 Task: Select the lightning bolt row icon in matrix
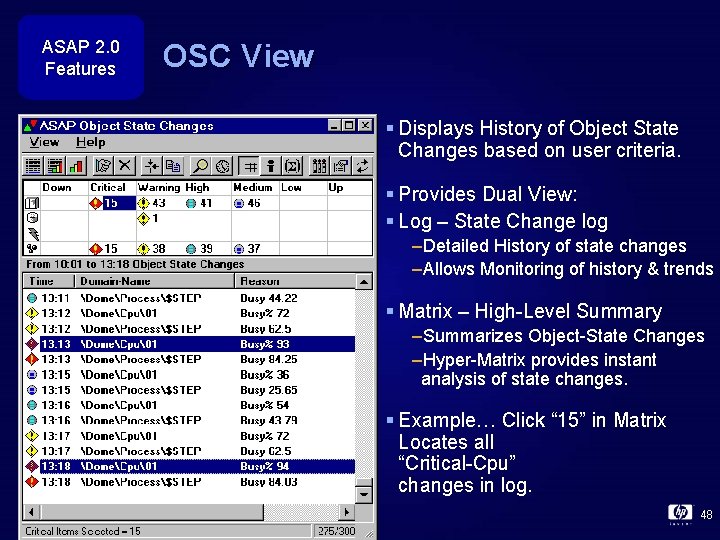33,234
